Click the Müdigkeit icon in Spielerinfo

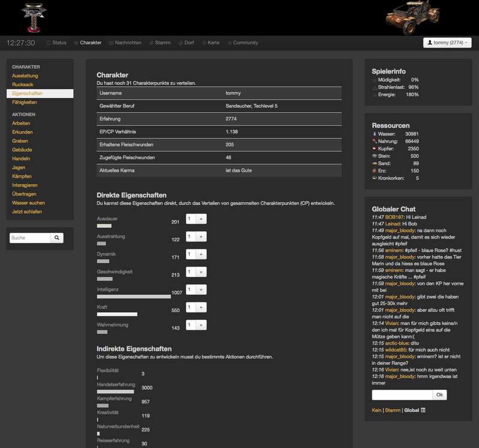[373, 80]
